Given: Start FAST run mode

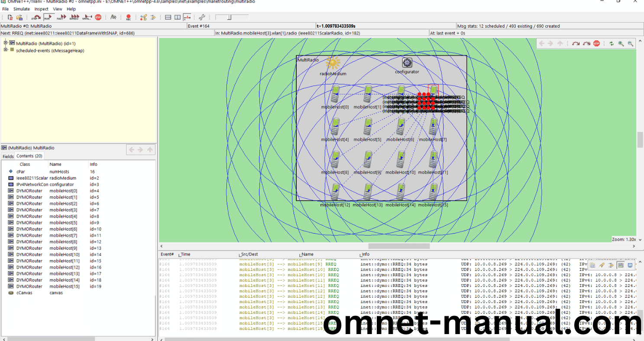Looking at the screenshot, I should 61,17.
